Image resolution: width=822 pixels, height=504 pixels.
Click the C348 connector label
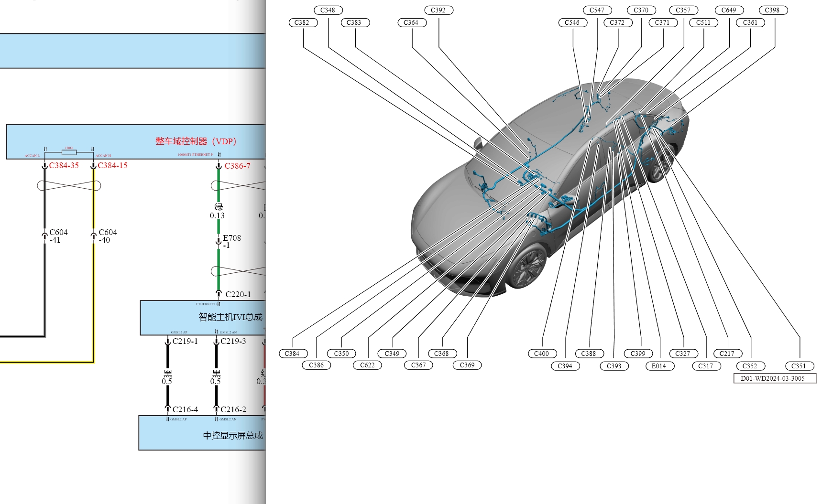coord(328,10)
